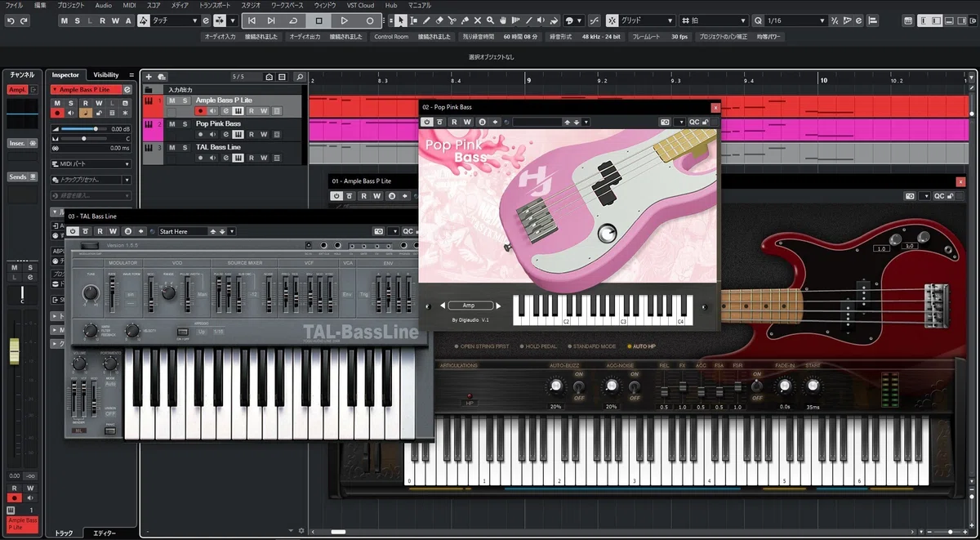This screenshot has width=980, height=540.
Task: Switch to the Visibility tab
Action: coord(105,75)
